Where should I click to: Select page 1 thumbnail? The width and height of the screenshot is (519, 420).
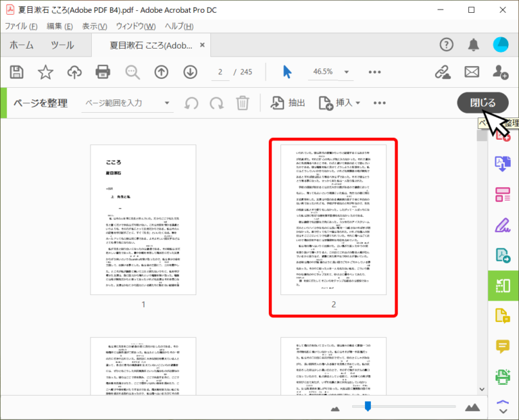[143, 219]
